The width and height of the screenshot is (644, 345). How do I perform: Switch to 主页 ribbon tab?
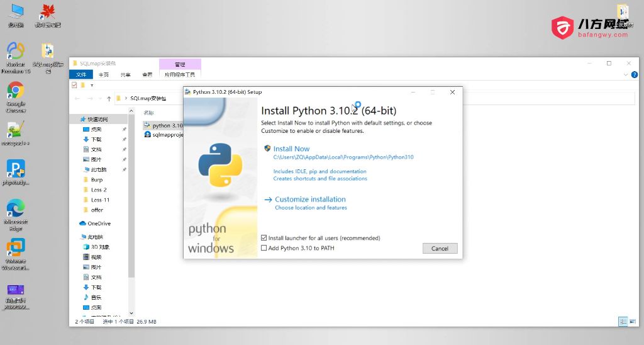click(x=104, y=74)
